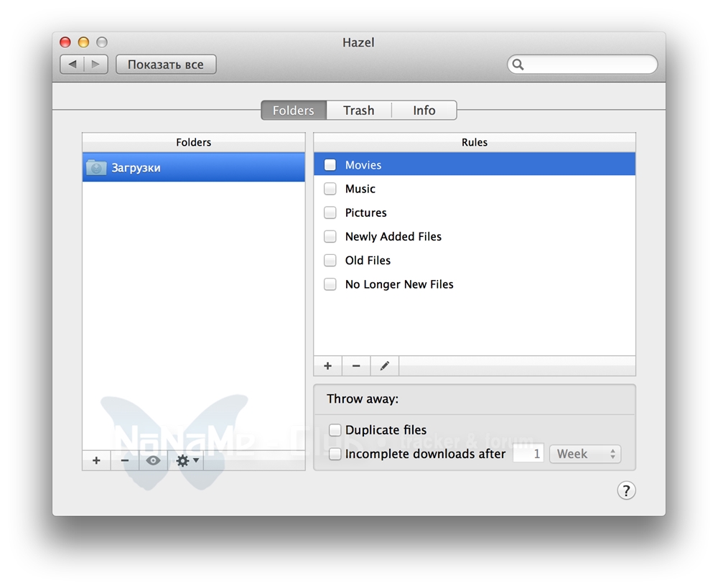Switch to the Folders tab
The image size is (718, 588).
point(294,111)
